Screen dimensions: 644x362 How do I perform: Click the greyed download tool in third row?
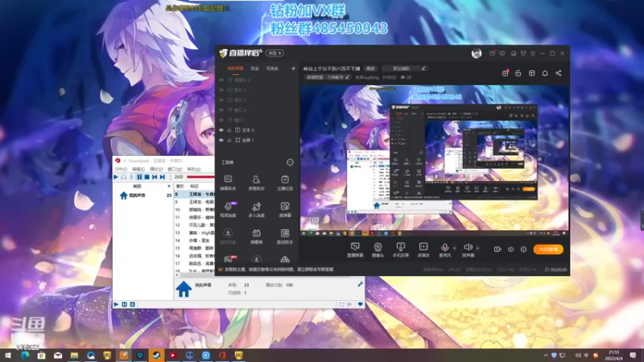point(228,237)
